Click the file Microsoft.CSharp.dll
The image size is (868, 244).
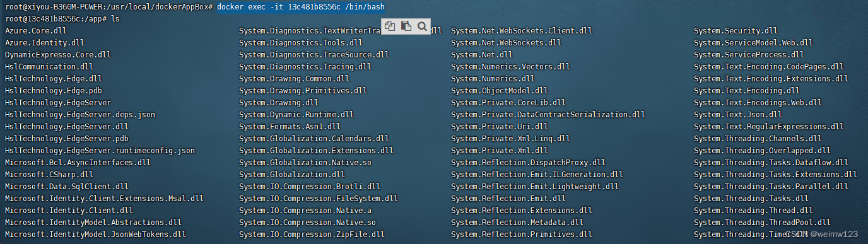[49, 174]
